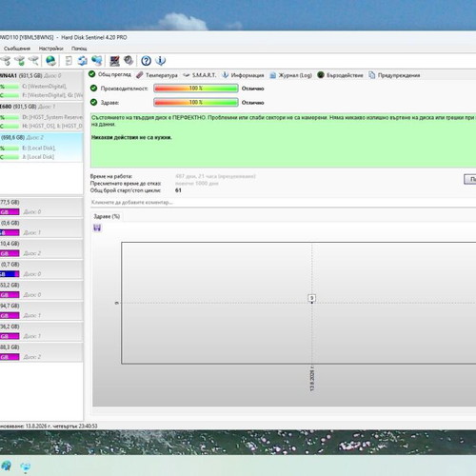This screenshot has height=476, width=476.
Task: Open the S.M.A.R.T. tab
Action: click(x=200, y=75)
